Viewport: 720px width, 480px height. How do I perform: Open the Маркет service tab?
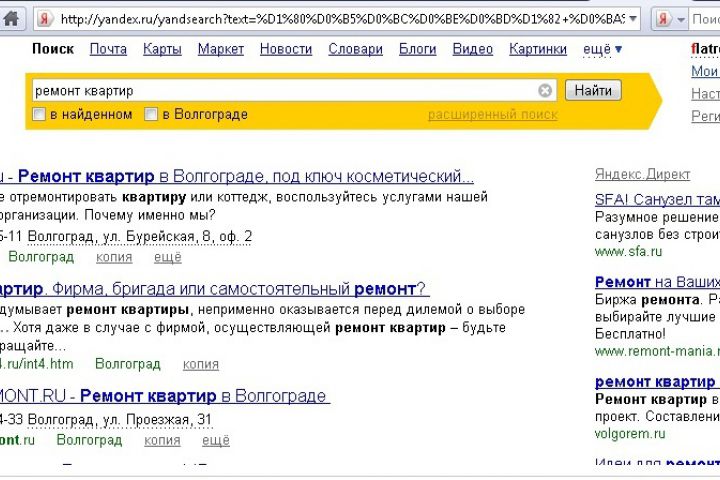point(220,49)
